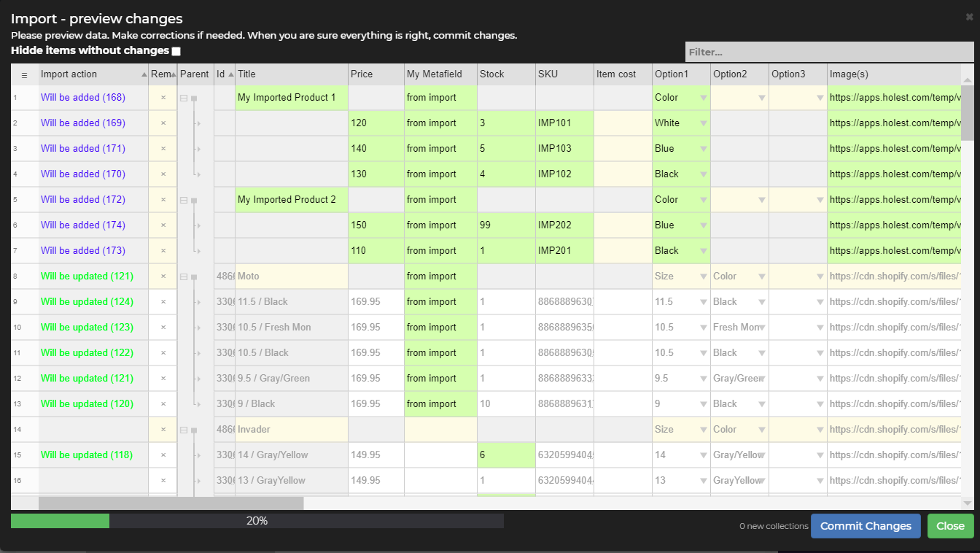The height and width of the screenshot is (553, 980).
Task: Click sort arrow on Import action column
Action: [x=144, y=74]
